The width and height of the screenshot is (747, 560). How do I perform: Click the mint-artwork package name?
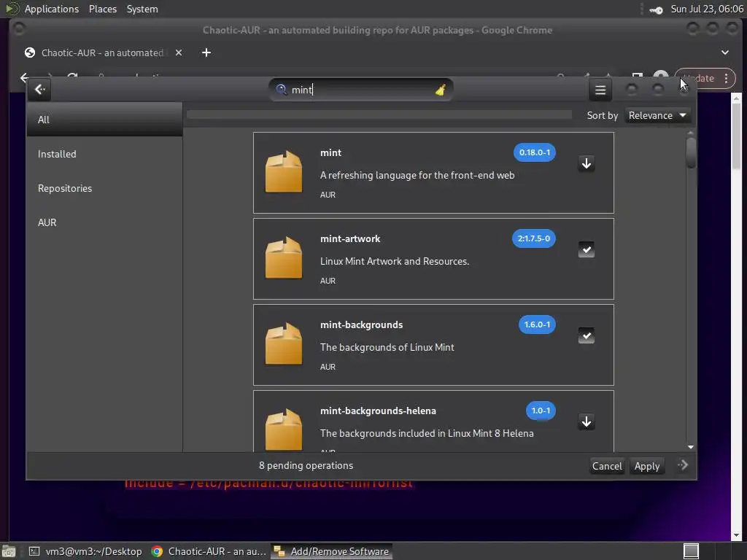click(x=350, y=238)
